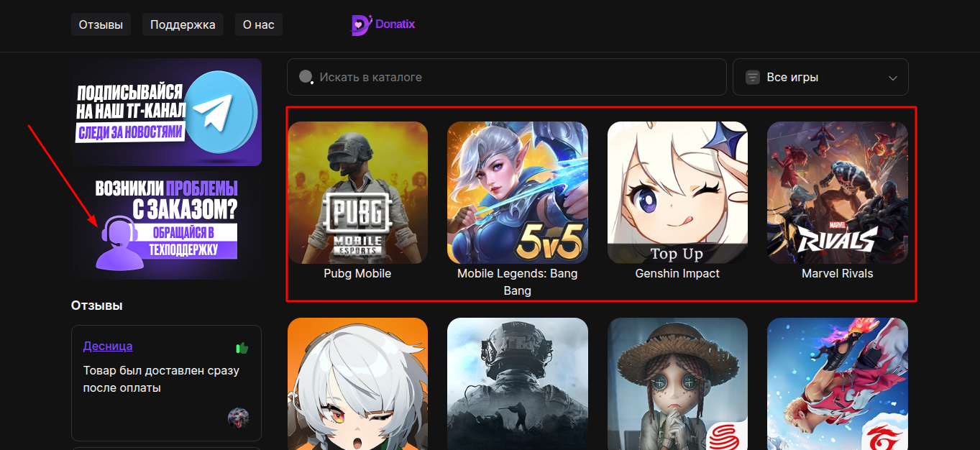Click the Pubg Mobile title text
The image size is (980, 450).
tap(357, 274)
